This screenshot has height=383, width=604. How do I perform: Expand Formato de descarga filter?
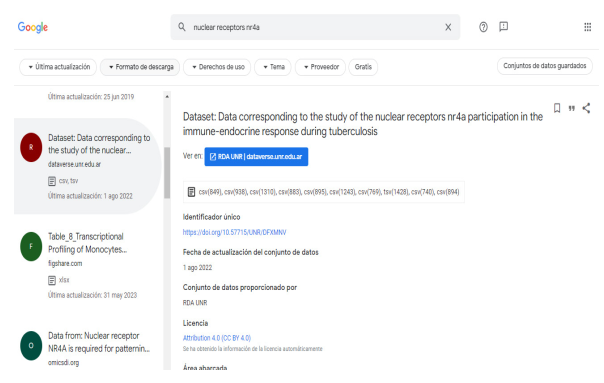140,67
